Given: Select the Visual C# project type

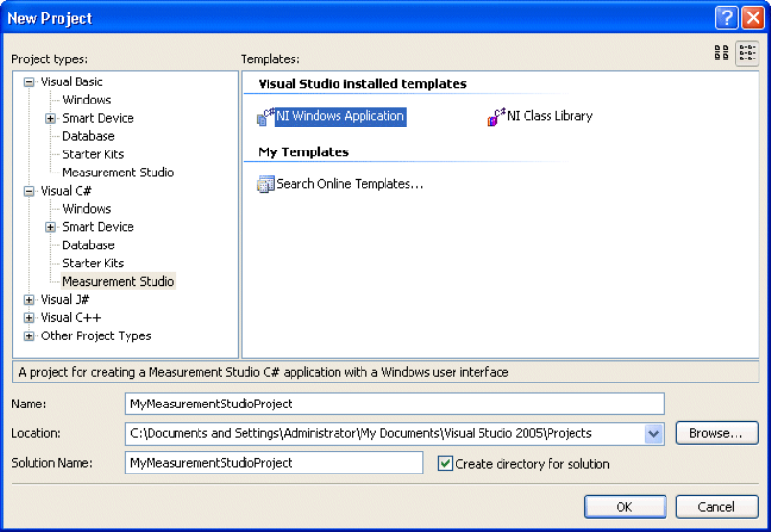Looking at the screenshot, I should (x=66, y=191).
